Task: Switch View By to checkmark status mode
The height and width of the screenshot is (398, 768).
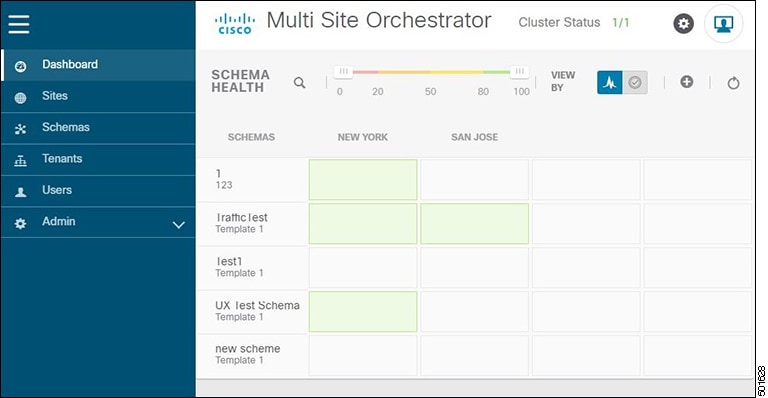Action: click(635, 82)
